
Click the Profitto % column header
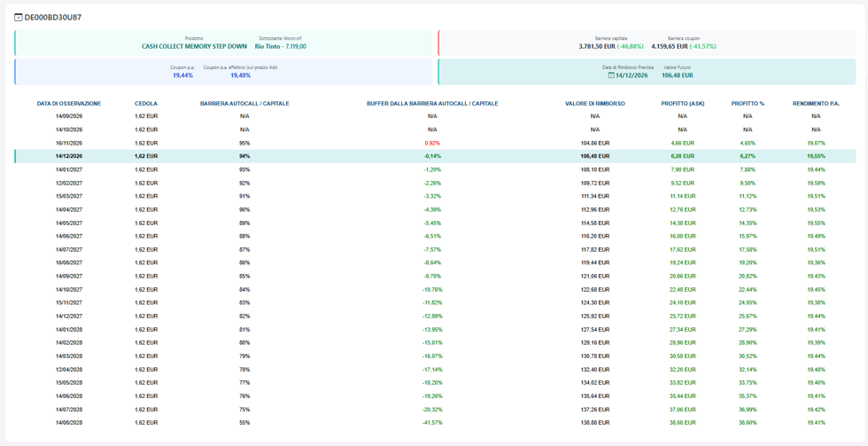748,104
